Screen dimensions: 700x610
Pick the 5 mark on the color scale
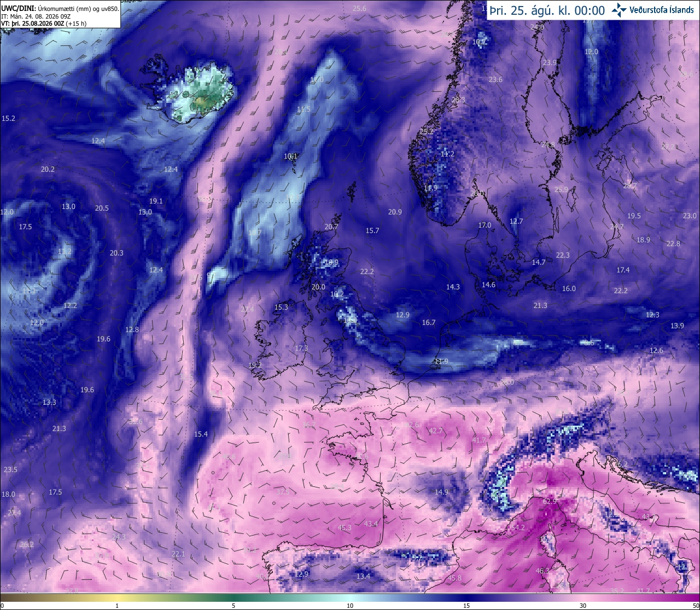point(234,606)
